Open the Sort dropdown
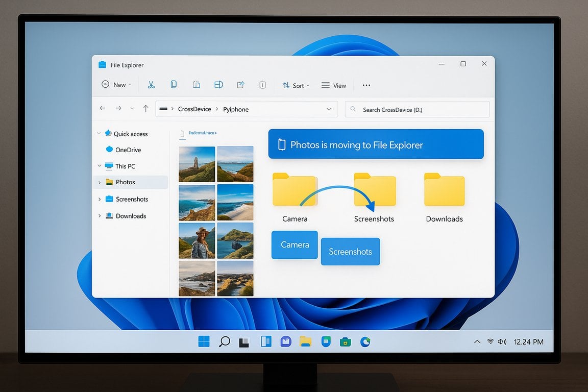 coord(296,85)
